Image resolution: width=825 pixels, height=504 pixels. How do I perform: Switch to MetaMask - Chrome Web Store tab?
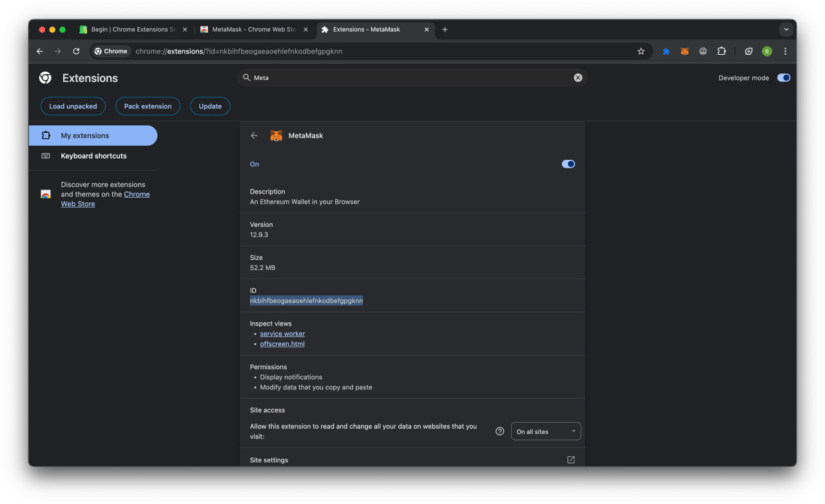[254, 30]
